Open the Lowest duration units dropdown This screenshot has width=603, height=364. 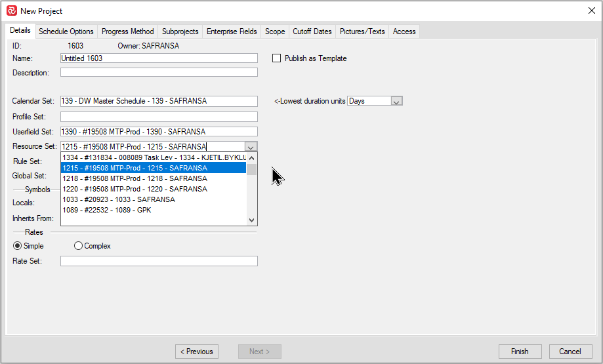(396, 101)
